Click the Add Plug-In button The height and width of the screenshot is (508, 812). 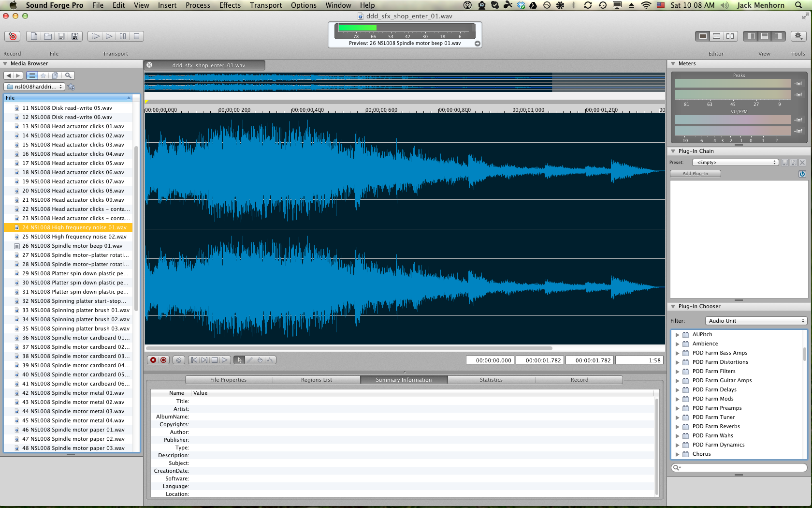pos(695,174)
